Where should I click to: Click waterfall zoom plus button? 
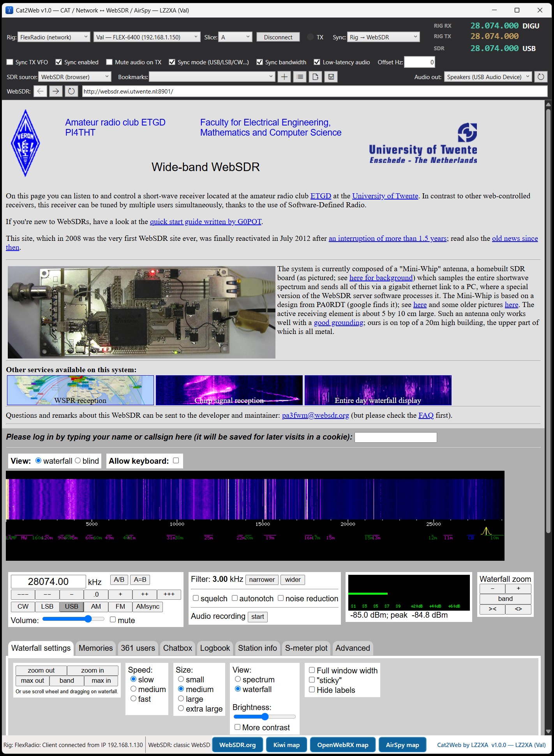(519, 589)
